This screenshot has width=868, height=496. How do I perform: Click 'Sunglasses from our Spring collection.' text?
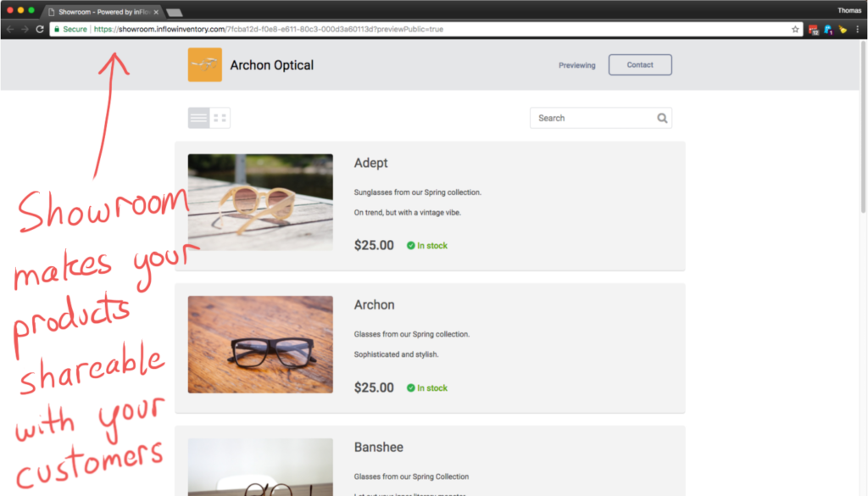click(417, 192)
